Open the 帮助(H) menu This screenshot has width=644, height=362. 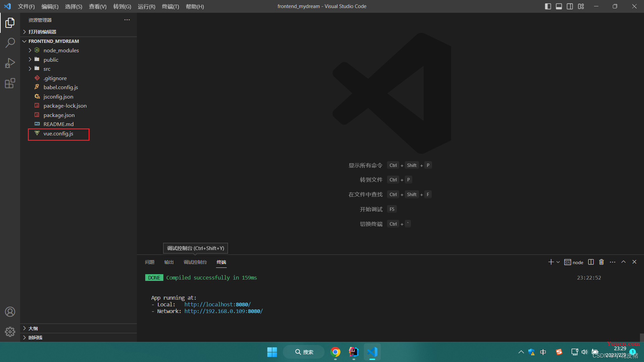[195, 6]
